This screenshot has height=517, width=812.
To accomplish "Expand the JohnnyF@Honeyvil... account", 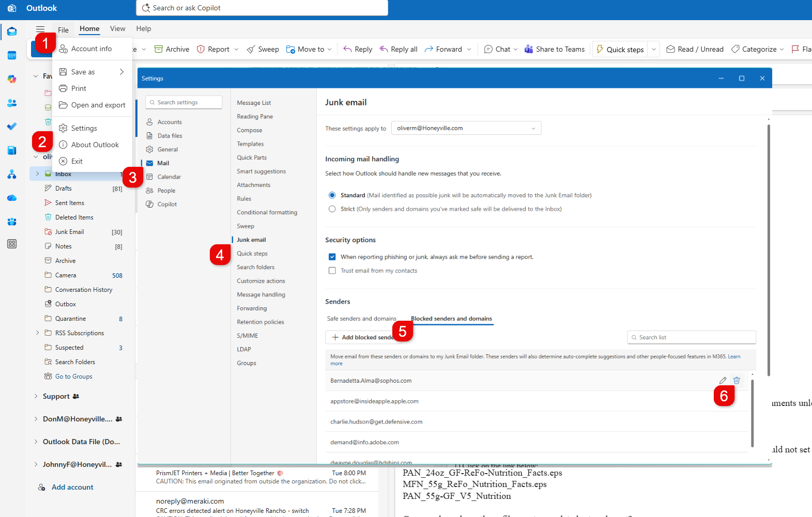I will pos(36,465).
